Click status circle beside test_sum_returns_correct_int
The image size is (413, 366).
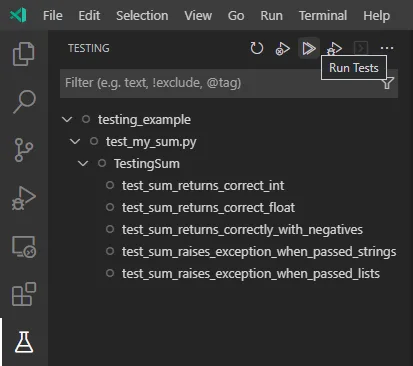click(x=110, y=185)
